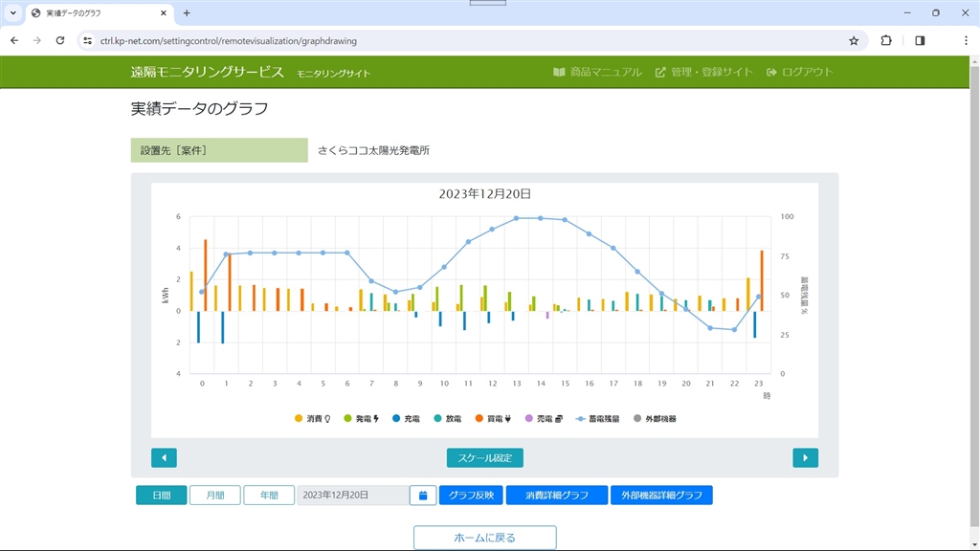The image size is (980, 551).
Task: Toggle the 蓄電残量 legend series
Action: click(597, 419)
